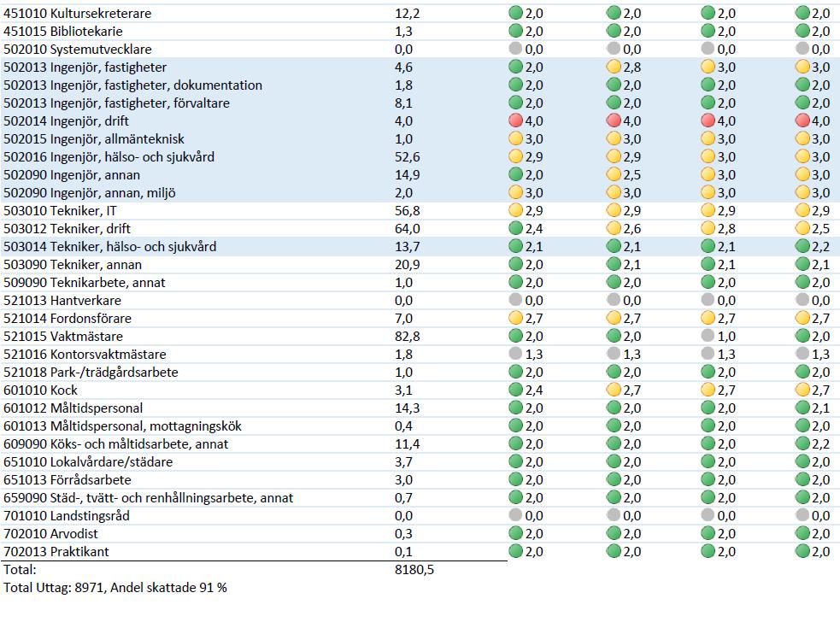
Task: Click the gray indicator beside 1,0 in Vaktmästare row
Action: [x=708, y=336]
